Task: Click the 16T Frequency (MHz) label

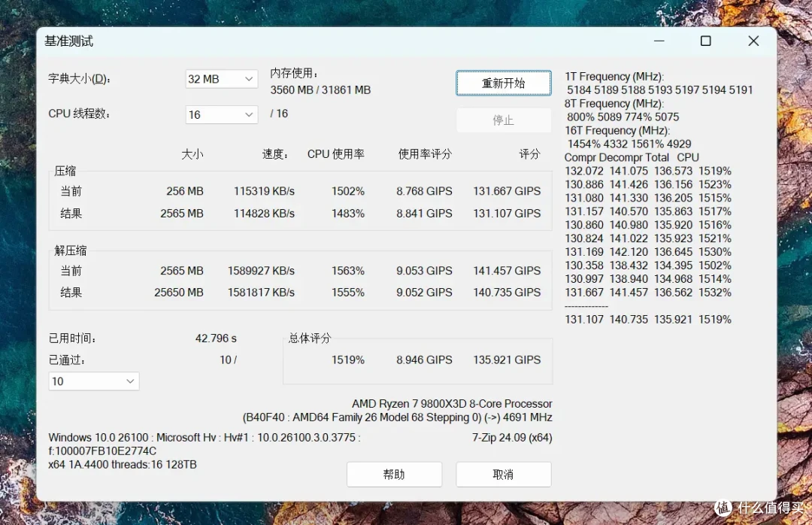Action: tap(617, 131)
